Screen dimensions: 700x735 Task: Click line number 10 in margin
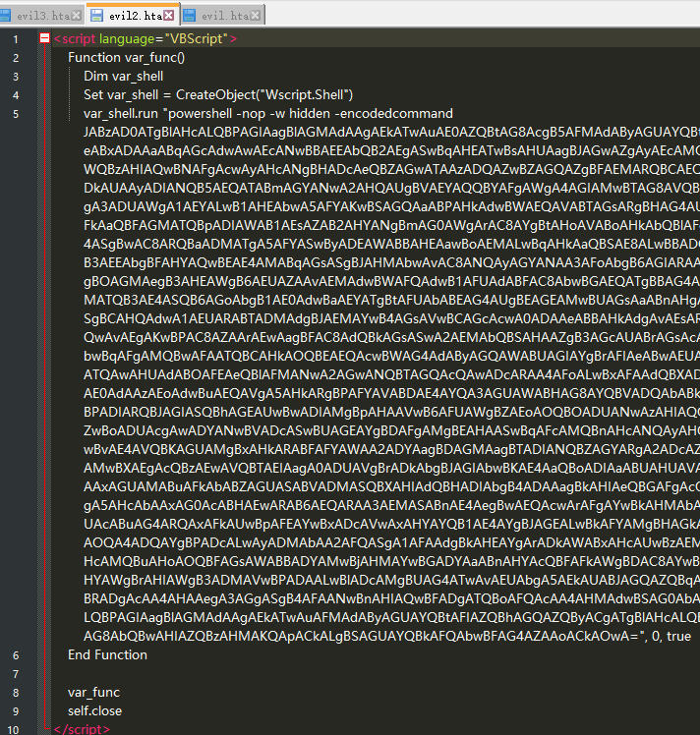tap(13, 730)
